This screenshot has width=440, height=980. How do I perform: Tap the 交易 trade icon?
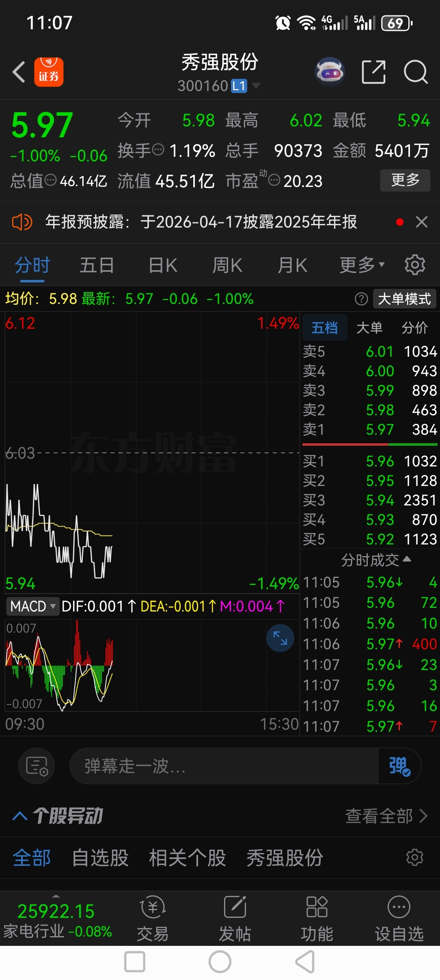(153, 919)
